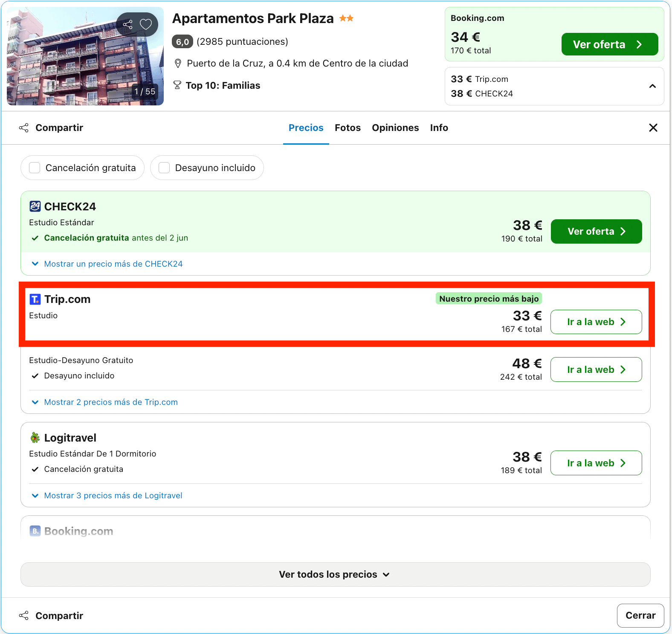Click Top 10: Familias label

pyautogui.click(x=223, y=85)
